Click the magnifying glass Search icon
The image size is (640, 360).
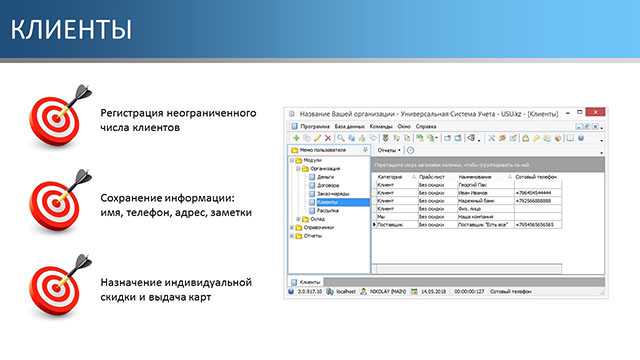pos(340,138)
